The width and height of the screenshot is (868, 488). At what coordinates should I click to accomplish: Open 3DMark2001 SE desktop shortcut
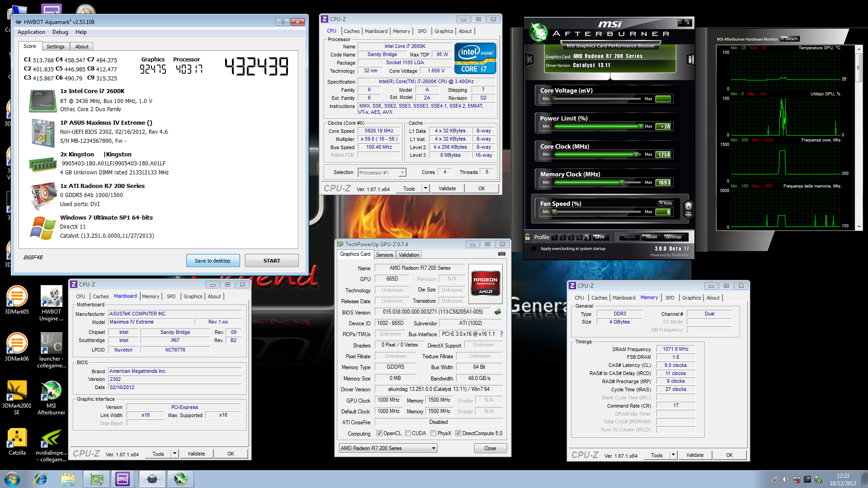click(17, 397)
